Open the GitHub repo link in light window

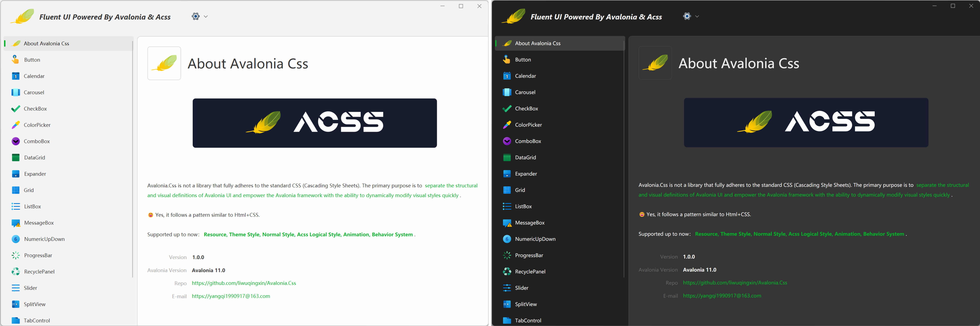click(x=244, y=283)
